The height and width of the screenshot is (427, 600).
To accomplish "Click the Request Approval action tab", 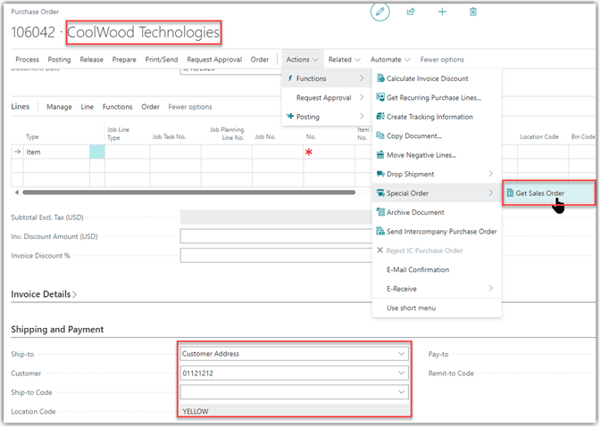I will point(214,59).
